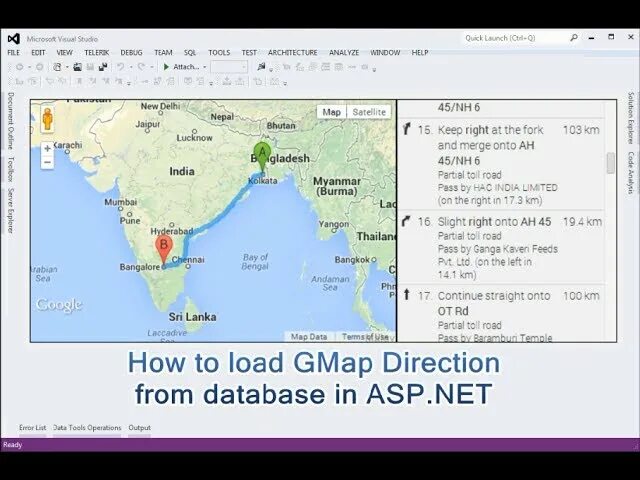This screenshot has width=640, height=480.
Task: Zoom out the map with minus button
Action: pos(47,162)
